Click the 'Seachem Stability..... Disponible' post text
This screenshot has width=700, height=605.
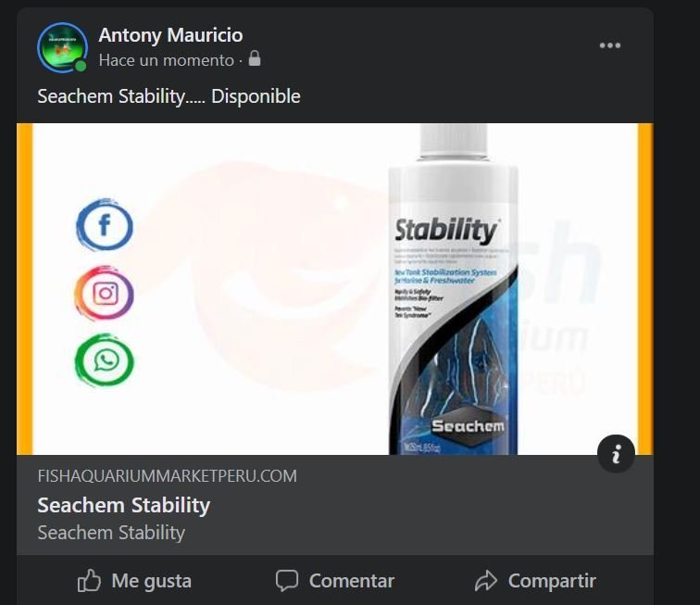[x=169, y=96]
